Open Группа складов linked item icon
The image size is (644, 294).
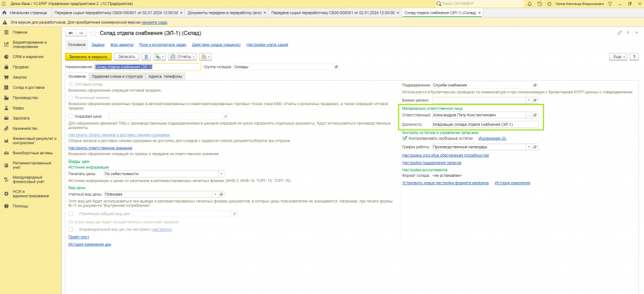point(336,67)
